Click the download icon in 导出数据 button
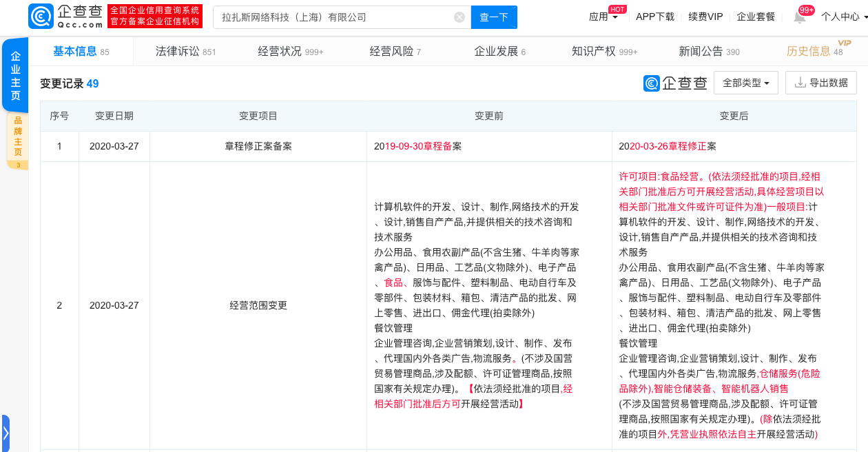Viewport: 868px width, 452px height. click(x=800, y=83)
